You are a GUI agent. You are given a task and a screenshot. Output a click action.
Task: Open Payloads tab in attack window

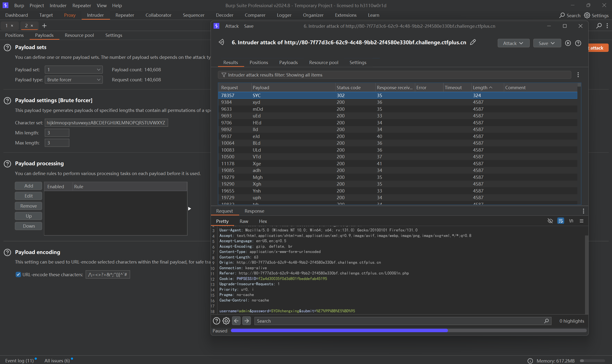pos(288,63)
